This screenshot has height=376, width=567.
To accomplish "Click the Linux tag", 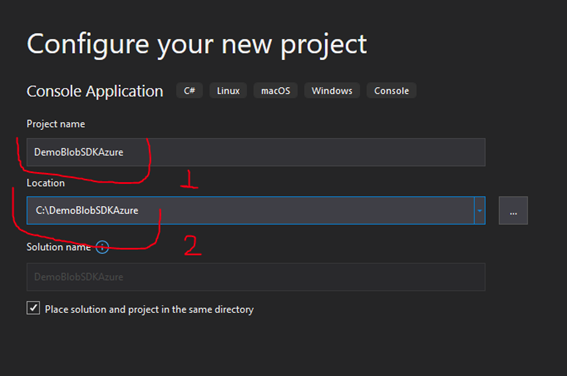I will (x=228, y=90).
